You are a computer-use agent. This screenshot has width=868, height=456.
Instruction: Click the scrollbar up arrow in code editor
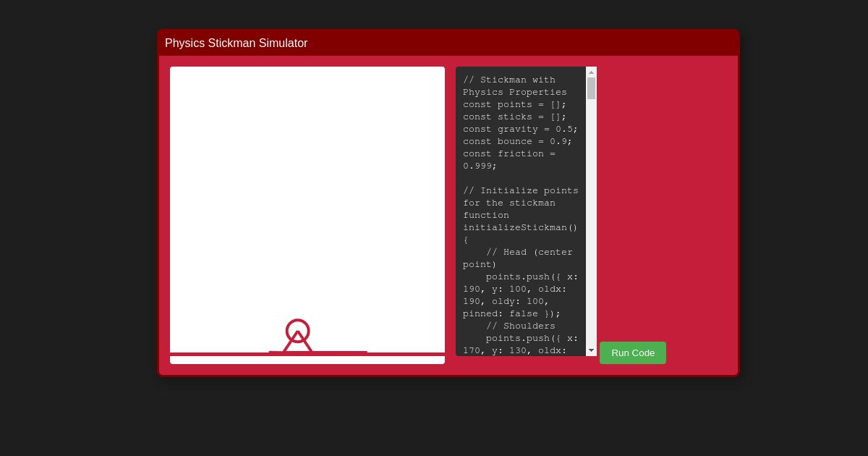[x=591, y=72]
